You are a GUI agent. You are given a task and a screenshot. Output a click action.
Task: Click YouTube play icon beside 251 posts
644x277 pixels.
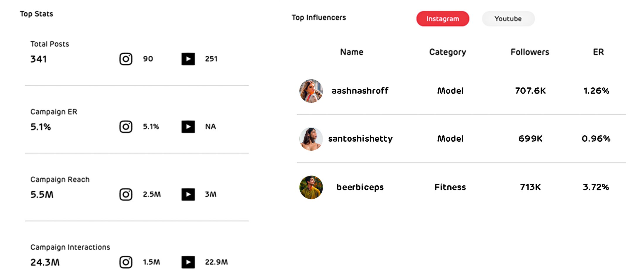click(x=188, y=59)
